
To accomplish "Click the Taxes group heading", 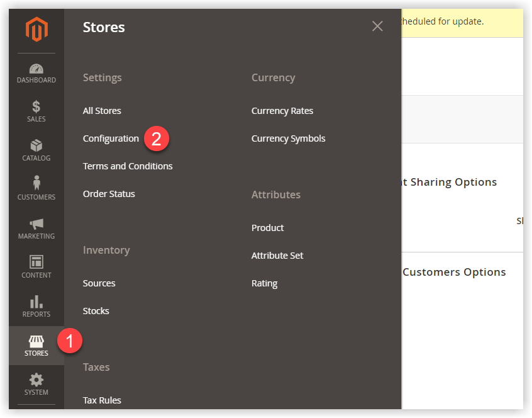I will pyautogui.click(x=96, y=368).
